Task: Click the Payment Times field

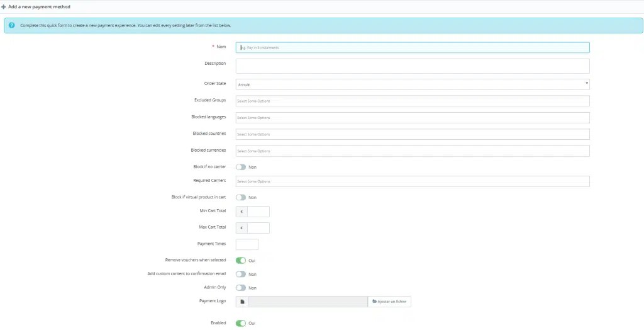Action: 247,244
